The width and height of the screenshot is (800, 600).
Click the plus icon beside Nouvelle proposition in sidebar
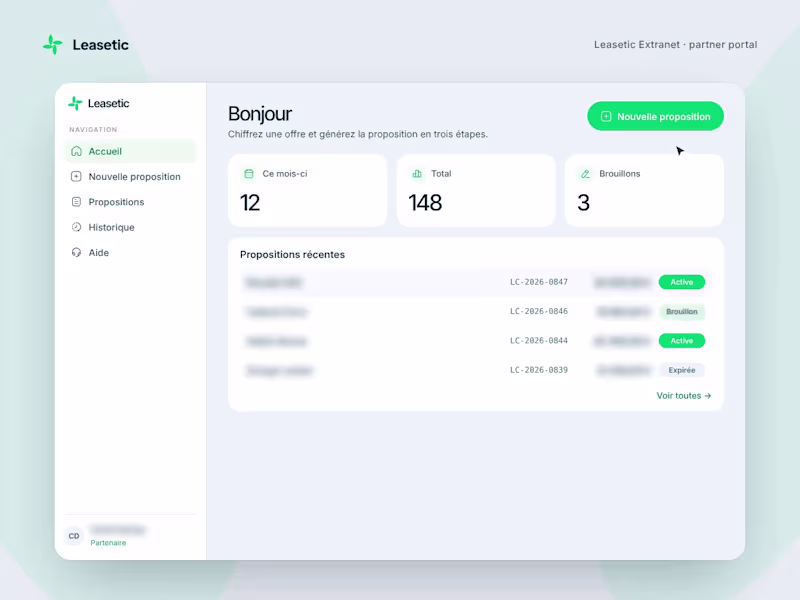click(x=76, y=177)
